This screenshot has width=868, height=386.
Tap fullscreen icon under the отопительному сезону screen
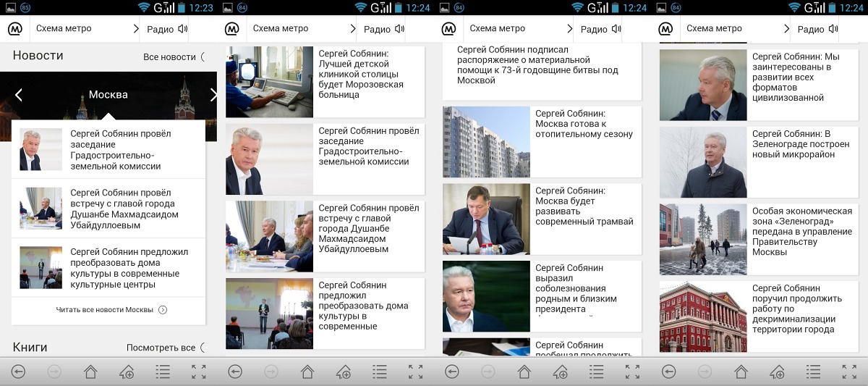point(633,372)
